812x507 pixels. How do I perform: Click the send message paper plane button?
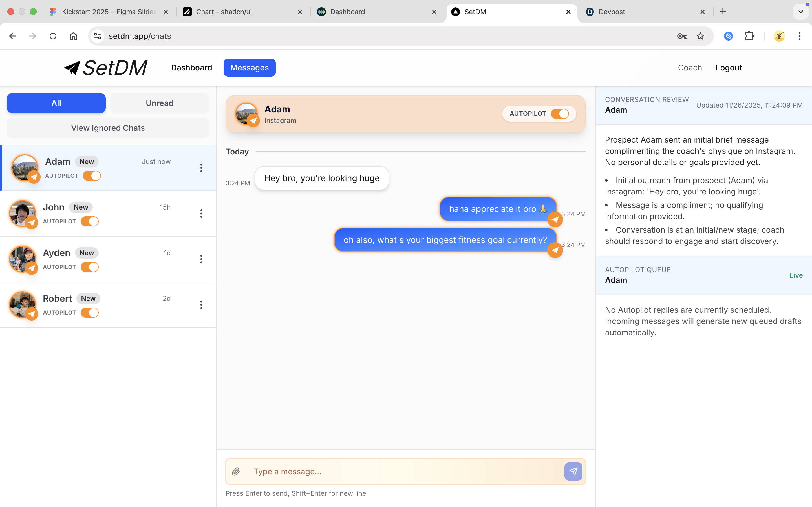[573, 472]
